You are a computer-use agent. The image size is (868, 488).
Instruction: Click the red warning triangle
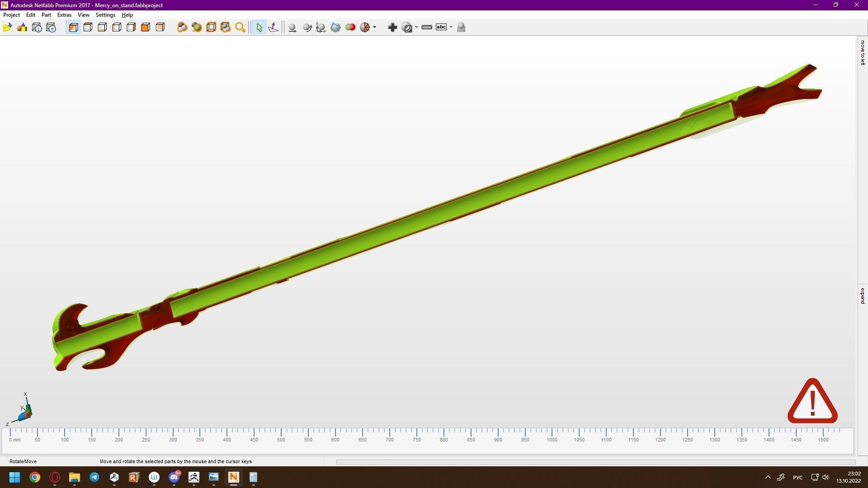click(812, 401)
